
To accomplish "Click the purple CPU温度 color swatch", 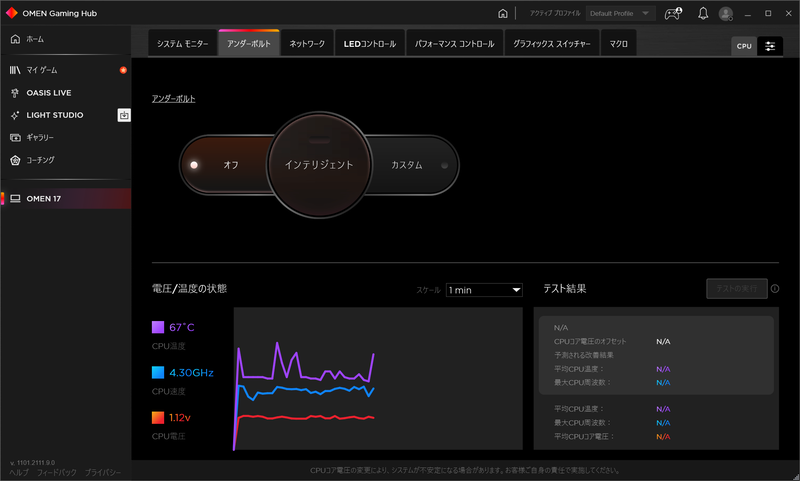I will (158, 327).
